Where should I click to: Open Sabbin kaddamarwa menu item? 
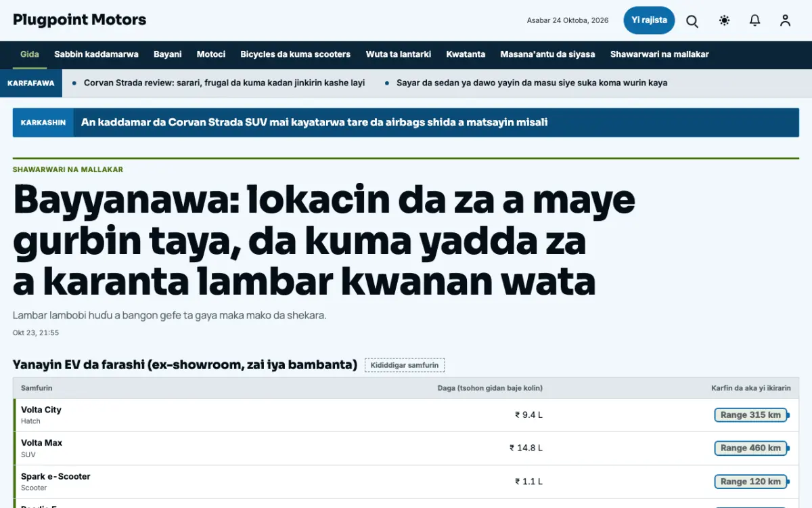97,54
